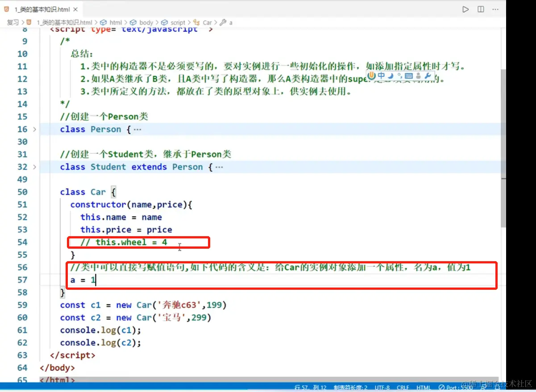The height and width of the screenshot is (392, 536).
Task: Expand the folded class Person block
Action: point(35,129)
